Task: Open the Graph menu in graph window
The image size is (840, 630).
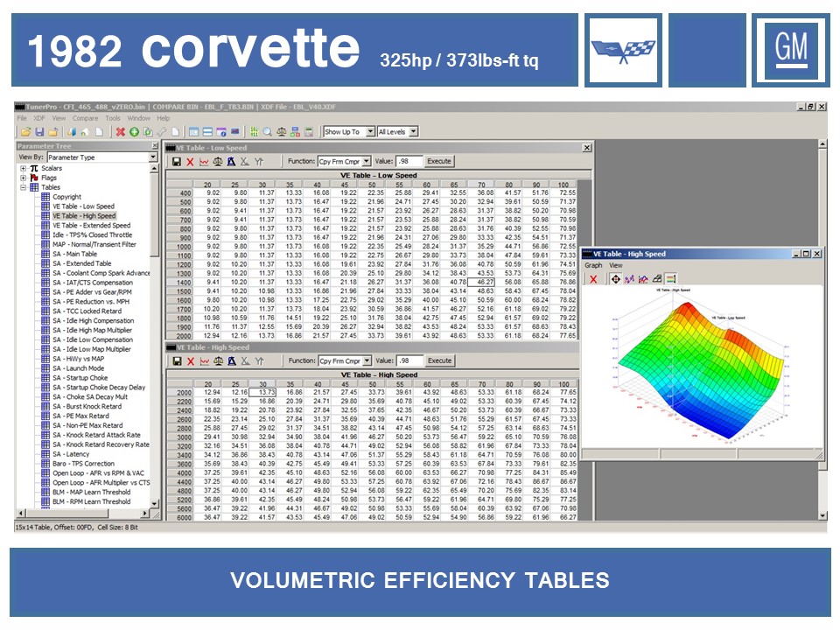Action: (593, 265)
